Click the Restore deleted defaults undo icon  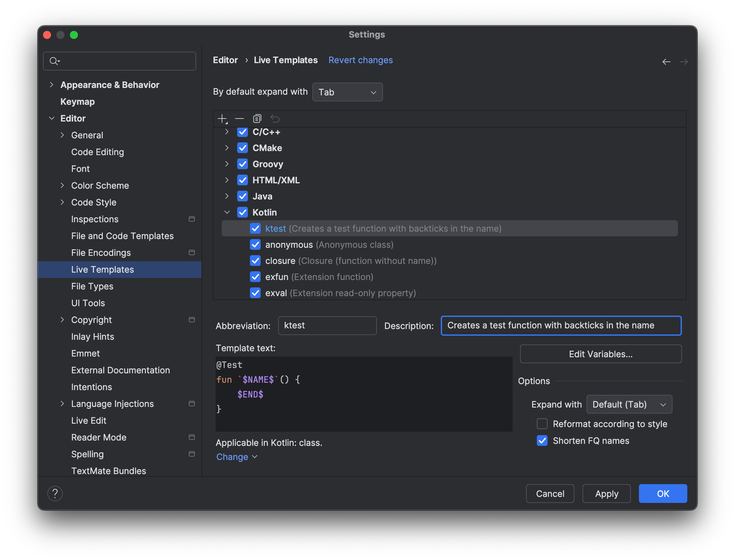275,119
